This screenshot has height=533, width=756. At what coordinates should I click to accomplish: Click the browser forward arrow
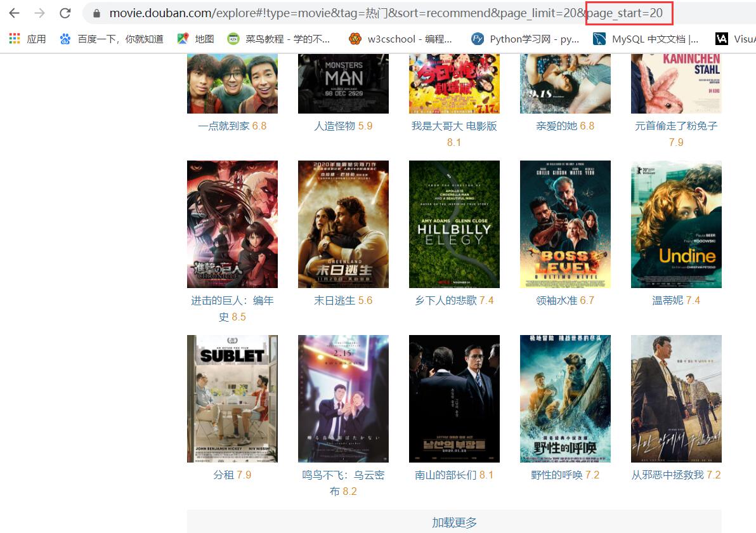tap(39, 13)
